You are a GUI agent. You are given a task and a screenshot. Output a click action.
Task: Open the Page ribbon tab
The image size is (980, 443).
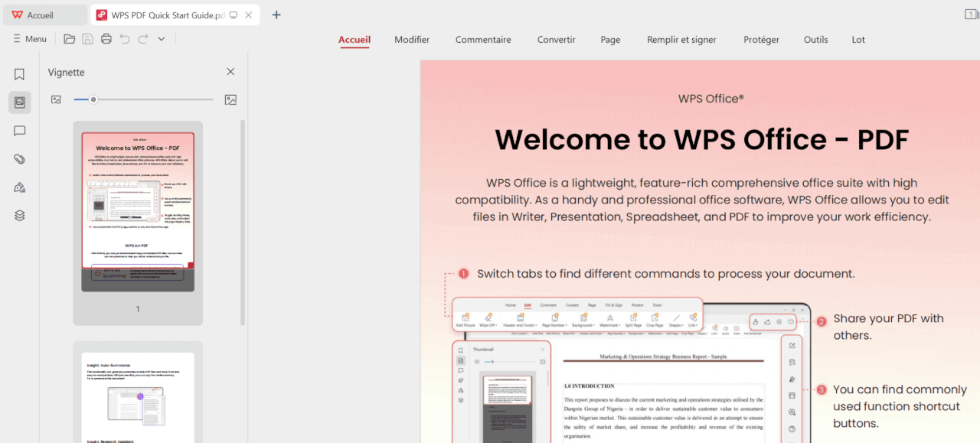610,40
